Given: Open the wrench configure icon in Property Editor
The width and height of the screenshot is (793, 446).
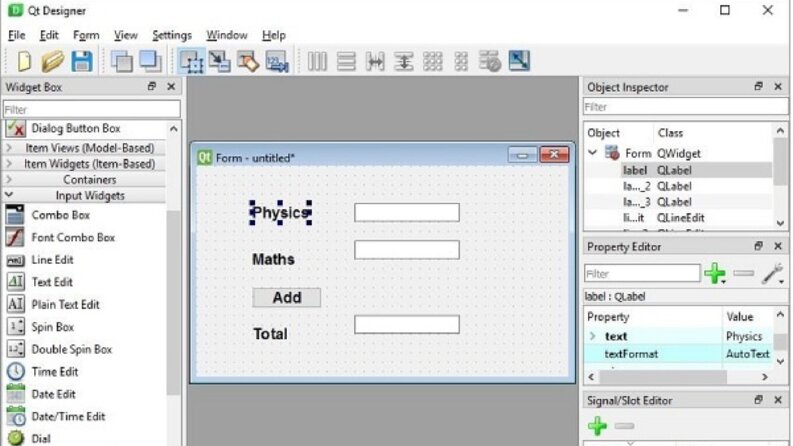Looking at the screenshot, I should pos(772,274).
